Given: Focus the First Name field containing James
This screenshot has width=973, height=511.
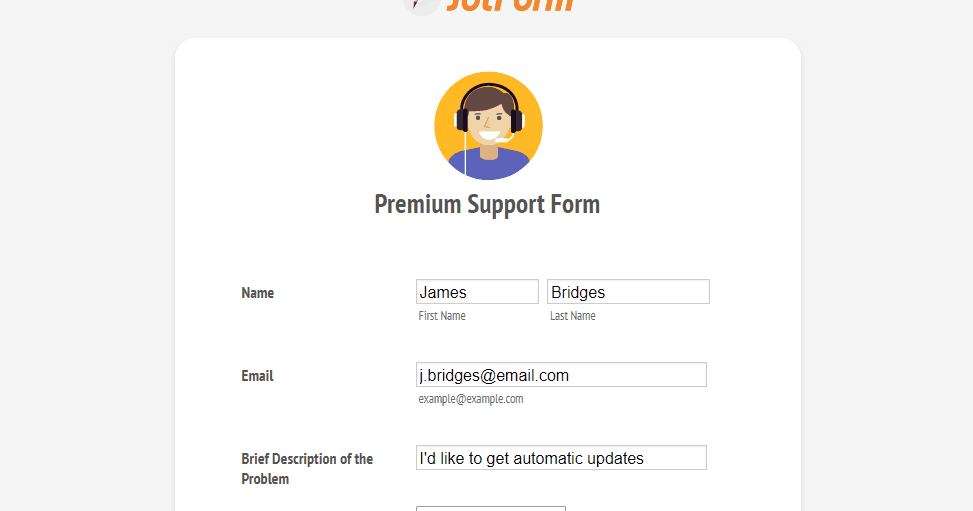Looking at the screenshot, I should 477,292.
